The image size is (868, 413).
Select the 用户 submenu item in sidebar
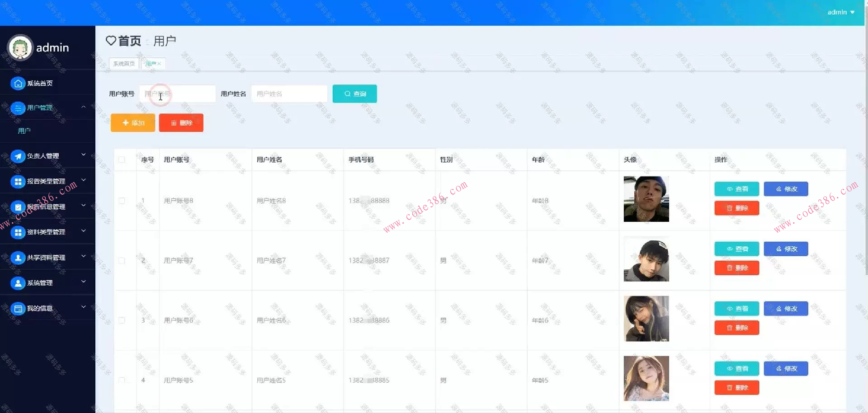(x=24, y=131)
